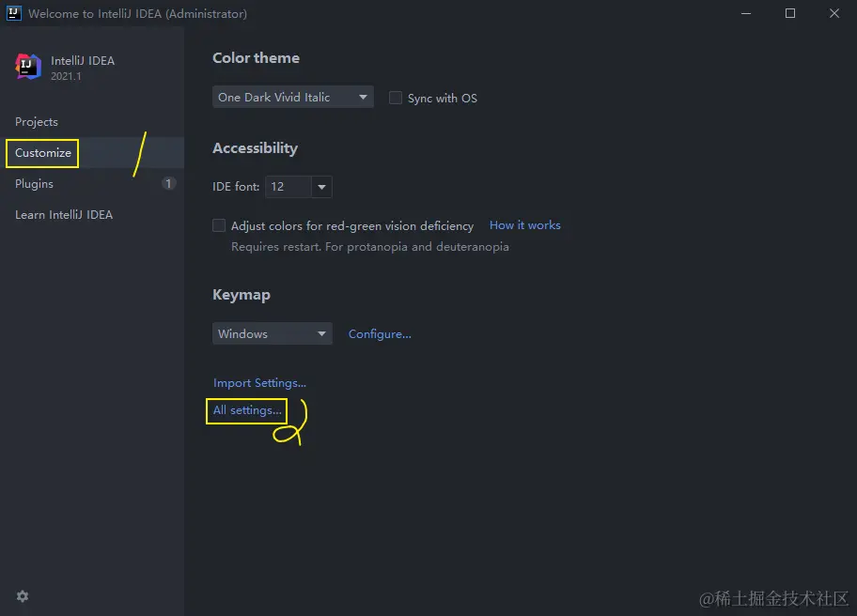This screenshot has height=616, width=857.
Task: Click the Keymap heading
Action: [x=241, y=295]
